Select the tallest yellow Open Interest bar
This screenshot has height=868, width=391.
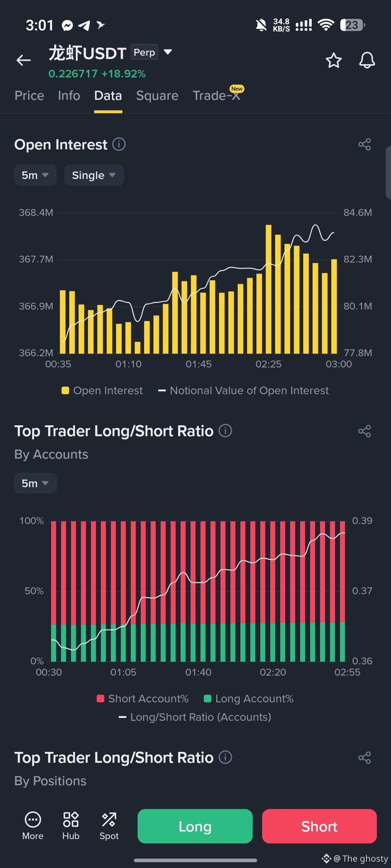coord(269,289)
